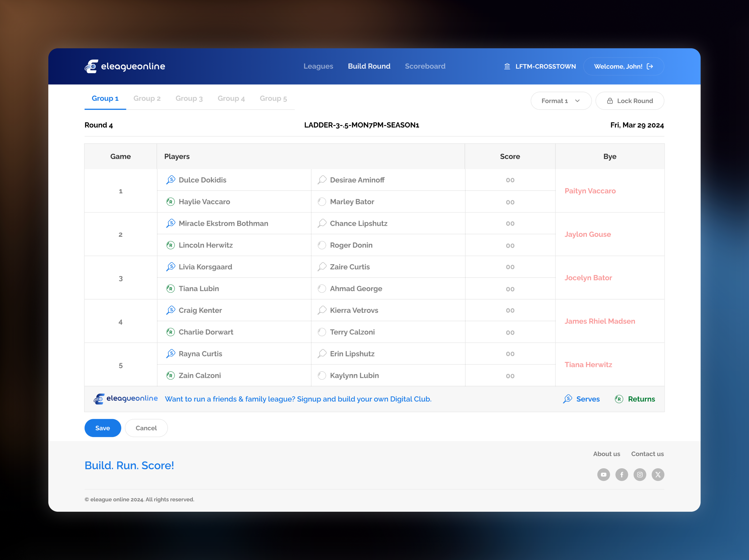This screenshot has height=560, width=749.
Task: Switch to the Group 3 tab
Action: (189, 98)
